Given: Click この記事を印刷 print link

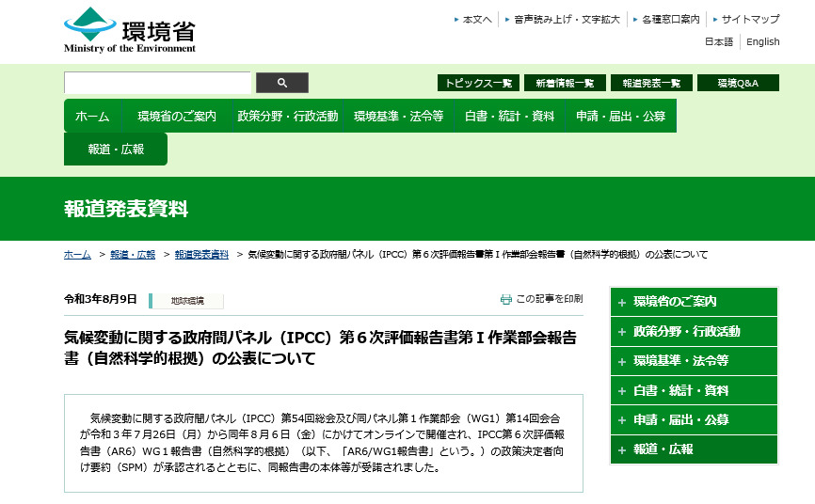Looking at the screenshot, I should click(x=550, y=299).
